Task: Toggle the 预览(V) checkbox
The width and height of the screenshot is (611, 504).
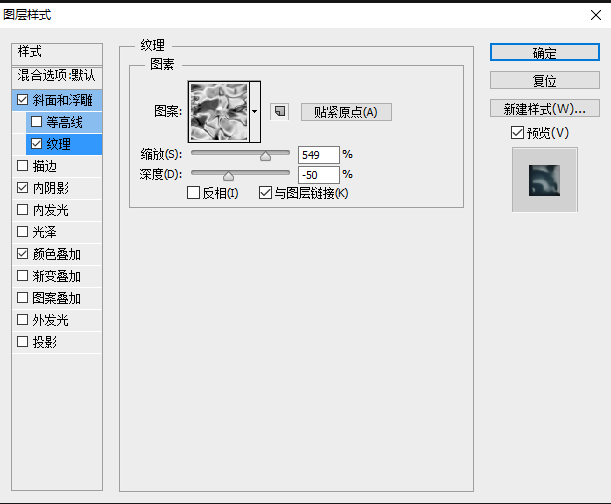Action: click(x=517, y=133)
